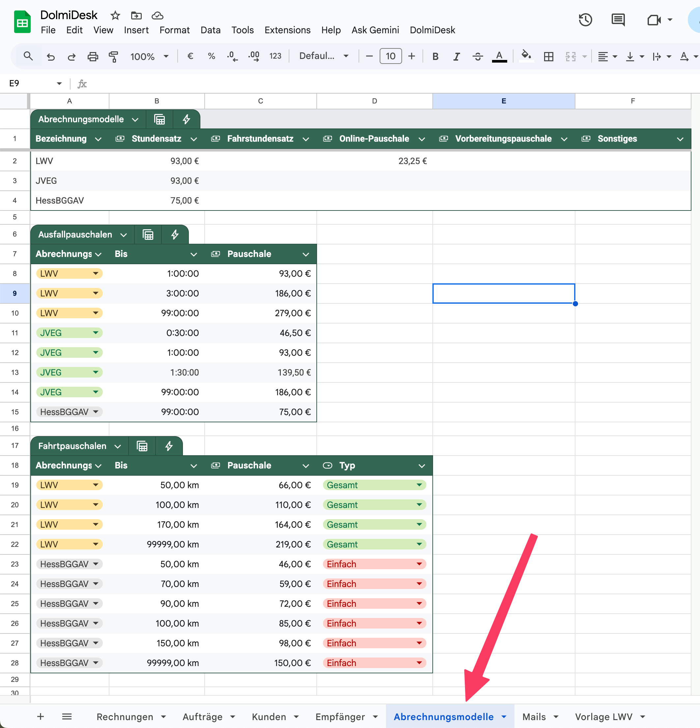Expand Fahrtpauschalen table name menu
Viewport: 700px width, 728px height.
(118, 446)
